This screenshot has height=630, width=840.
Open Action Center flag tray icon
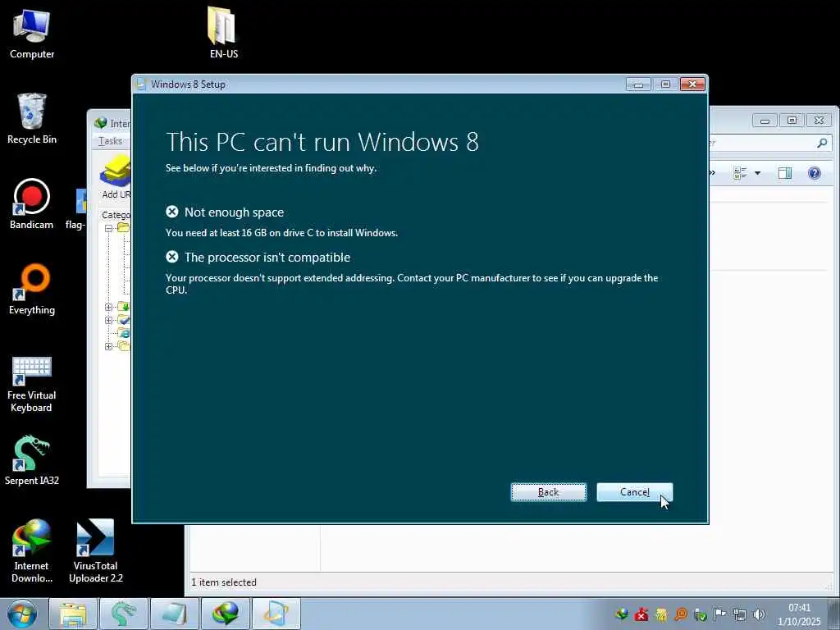click(x=719, y=614)
